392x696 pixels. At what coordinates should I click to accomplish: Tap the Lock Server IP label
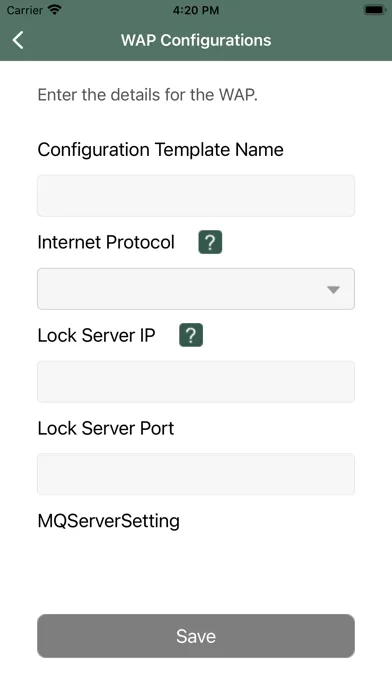pyautogui.click(x=96, y=335)
